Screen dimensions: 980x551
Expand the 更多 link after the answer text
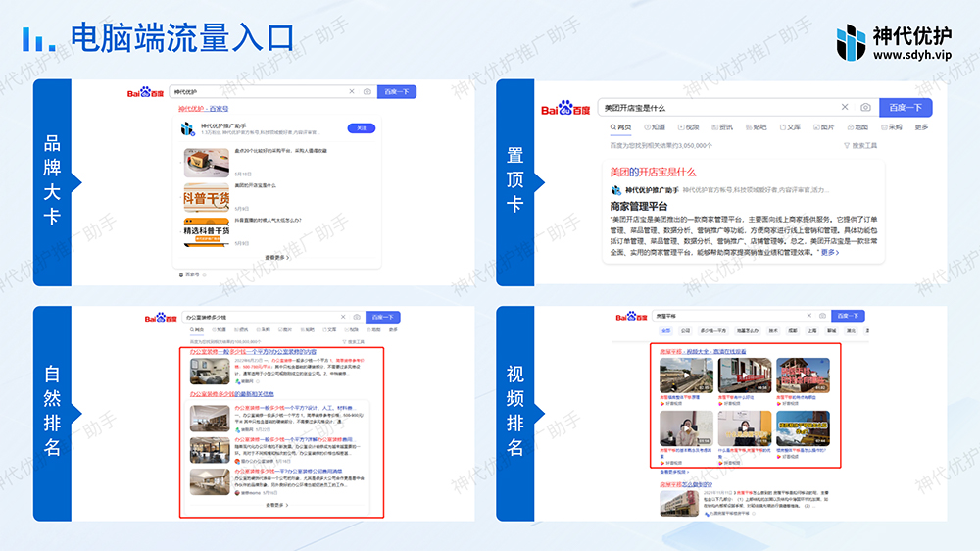829,253
